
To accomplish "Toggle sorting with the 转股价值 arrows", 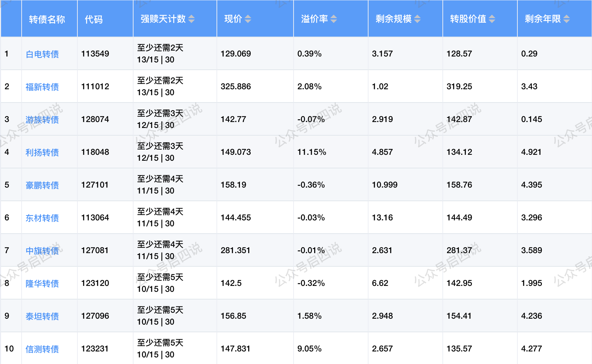I will [492, 19].
